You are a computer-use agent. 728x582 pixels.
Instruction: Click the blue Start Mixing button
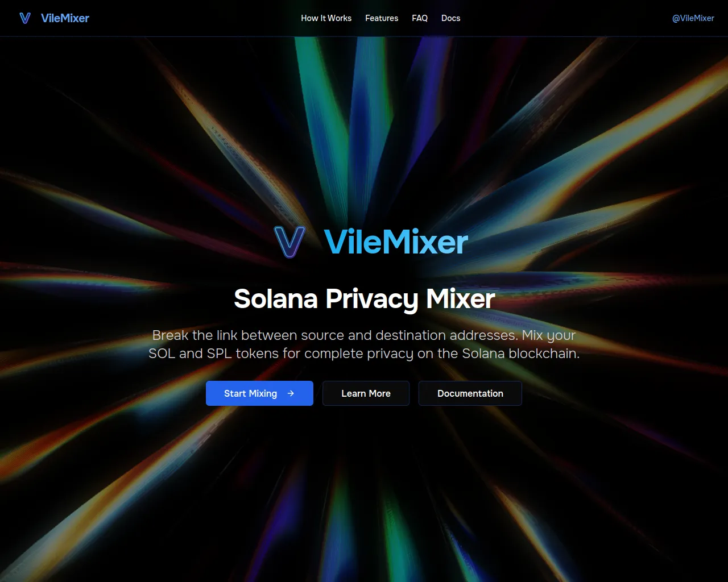[259, 393]
